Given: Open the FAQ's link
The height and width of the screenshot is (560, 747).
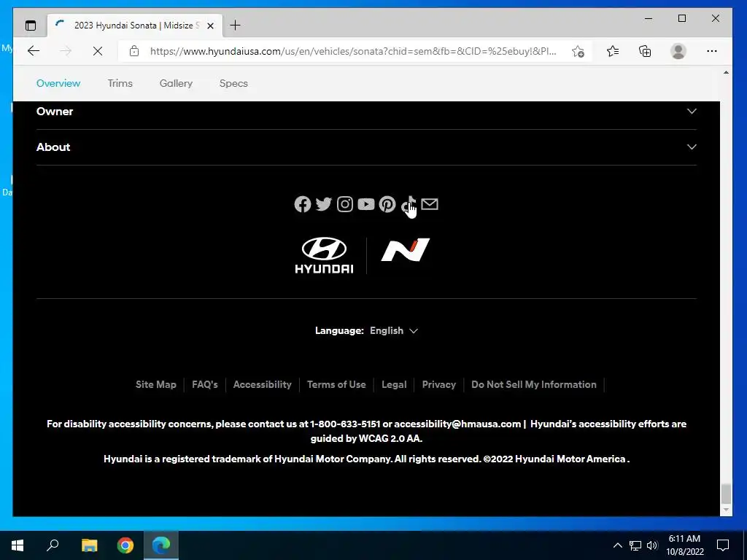Looking at the screenshot, I should [x=205, y=384].
